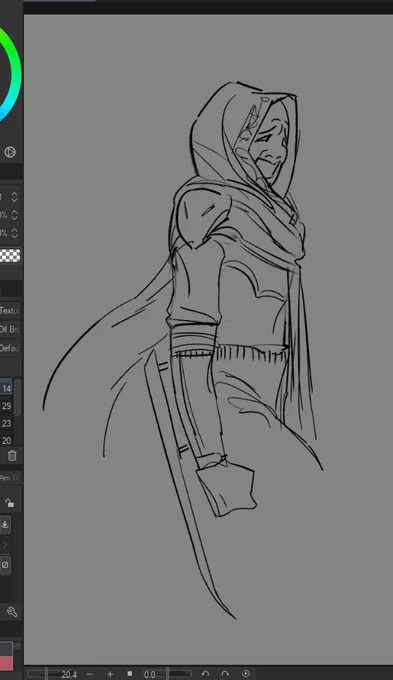Choose brush size preset 14
The height and width of the screenshot is (680, 393).
click(6, 388)
